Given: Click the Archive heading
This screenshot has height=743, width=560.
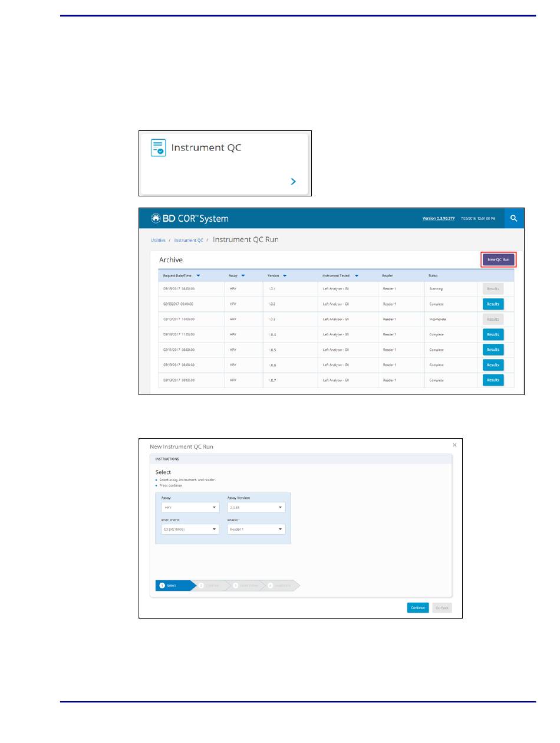Looking at the screenshot, I should click(171, 259).
